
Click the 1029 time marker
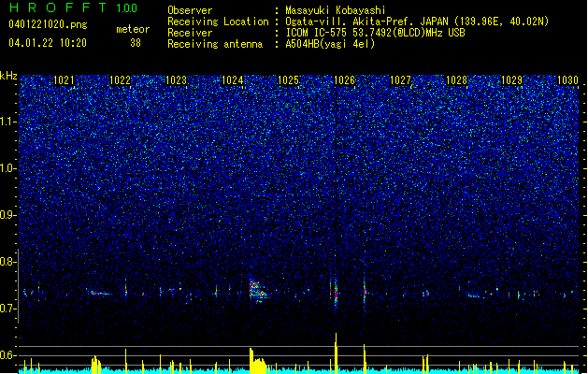(x=512, y=80)
